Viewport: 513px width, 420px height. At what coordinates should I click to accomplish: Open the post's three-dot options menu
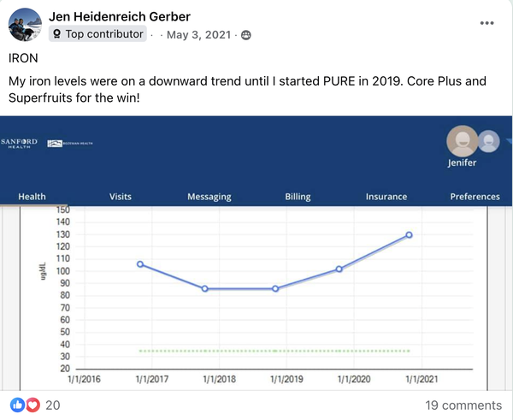click(x=486, y=23)
